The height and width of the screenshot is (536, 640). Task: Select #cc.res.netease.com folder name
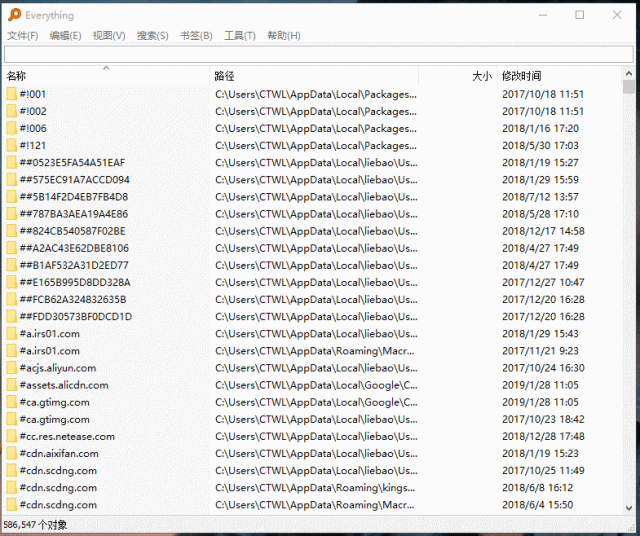click(x=67, y=437)
